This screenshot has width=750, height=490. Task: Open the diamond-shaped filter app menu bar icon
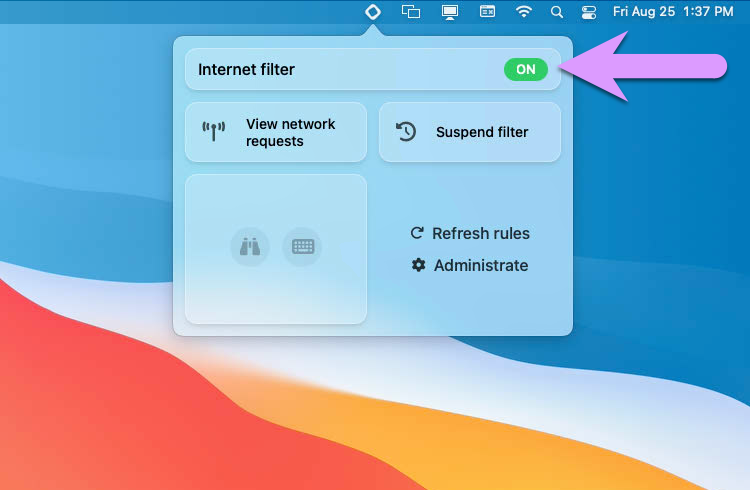click(x=373, y=11)
